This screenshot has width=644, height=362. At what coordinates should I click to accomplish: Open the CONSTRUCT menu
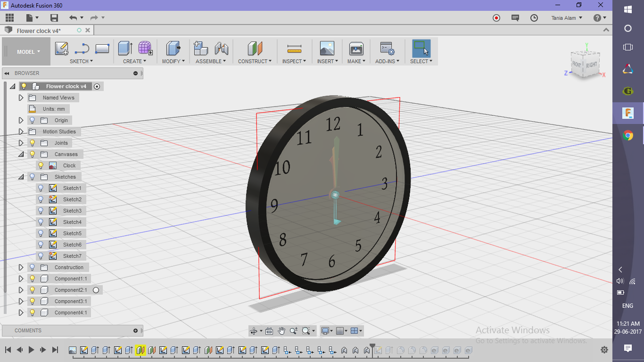tap(255, 61)
